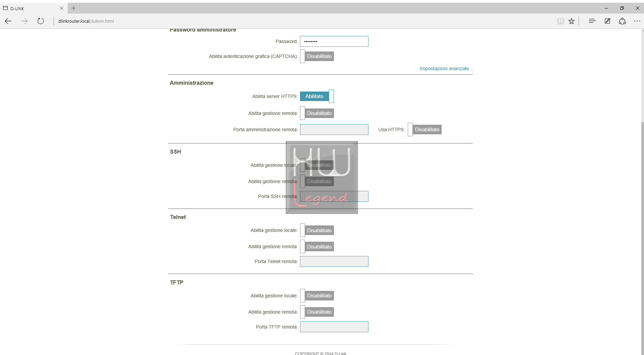Click the Telnet section heading

coord(178,217)
